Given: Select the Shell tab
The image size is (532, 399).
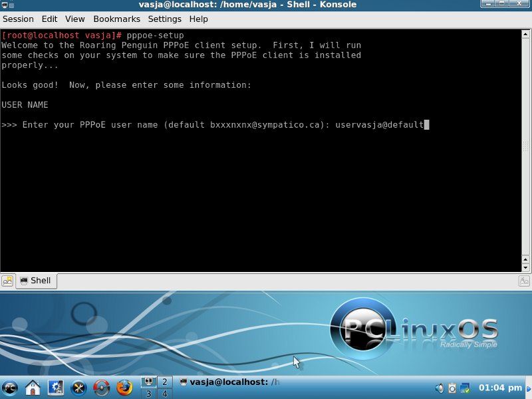Looking at the screenshot, I should tap(36, 281).
